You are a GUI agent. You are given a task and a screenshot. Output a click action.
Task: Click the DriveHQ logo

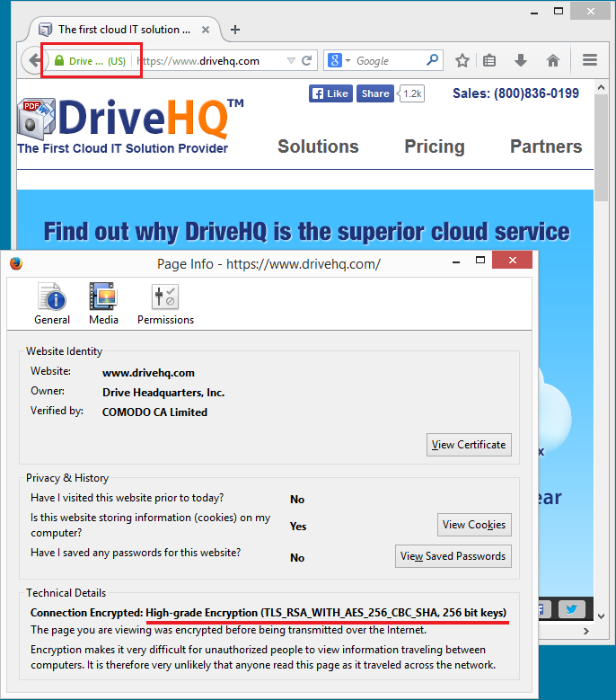130,119
